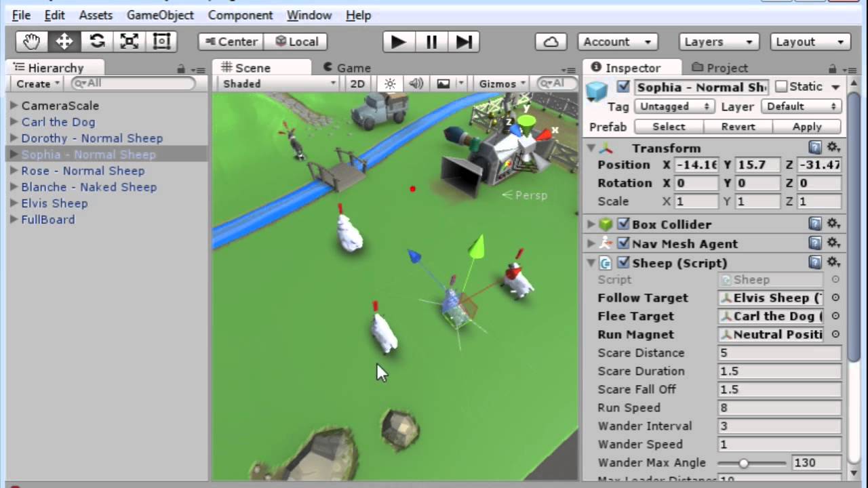Expand CameraScale in Hierarchy
The height and width of the screenshot is (488, 868).
click(x=14, y=106)
